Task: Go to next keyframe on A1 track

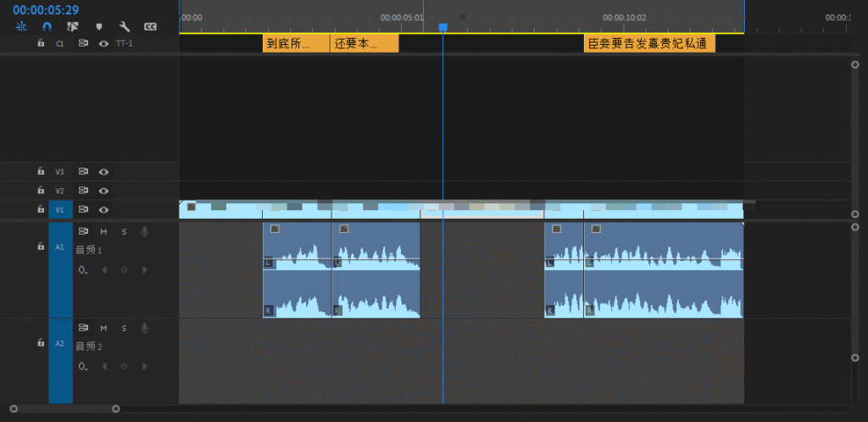Action: (144, 269)
